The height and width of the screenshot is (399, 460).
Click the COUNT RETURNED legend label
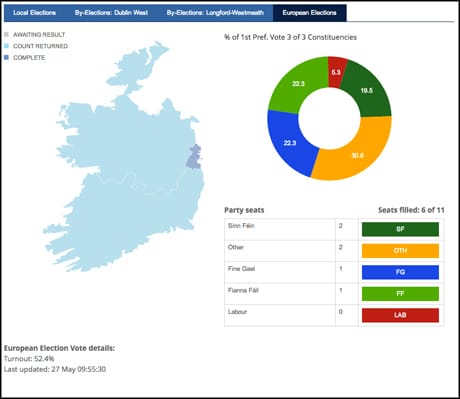tap(40, 46)
